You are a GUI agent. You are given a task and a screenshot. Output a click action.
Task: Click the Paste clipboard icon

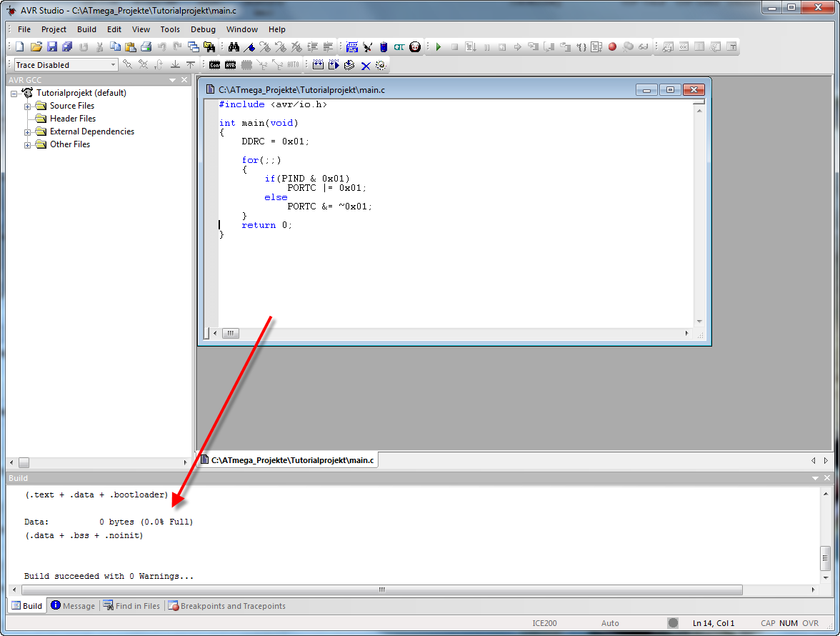(x=130, y=47)
